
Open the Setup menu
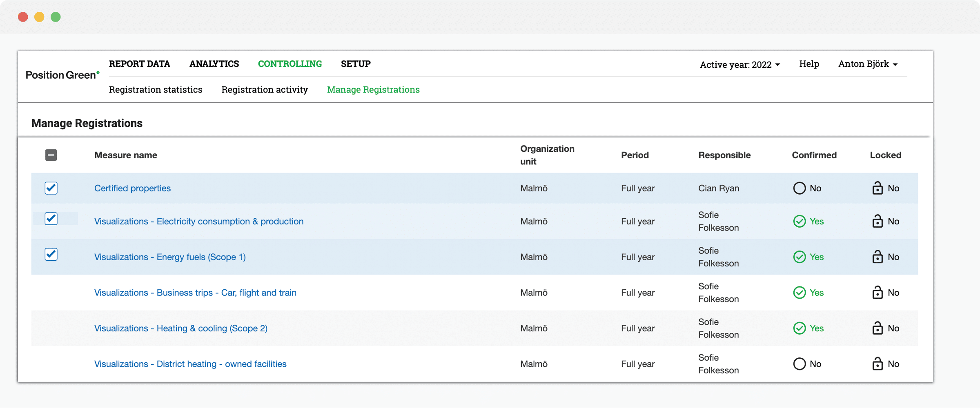point(355,64)
